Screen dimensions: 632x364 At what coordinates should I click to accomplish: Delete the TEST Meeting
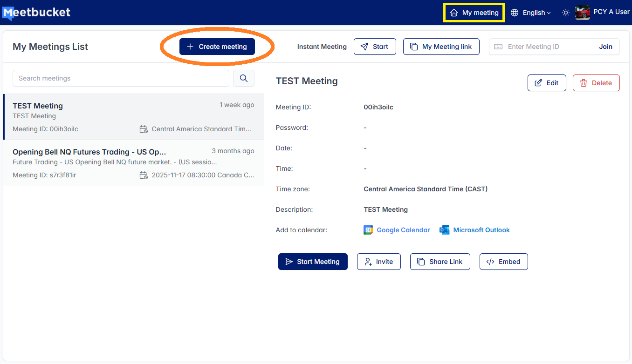coord(596,83)
